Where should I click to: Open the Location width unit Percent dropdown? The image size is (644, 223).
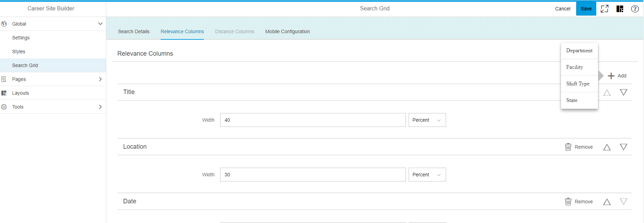(427, 175)
